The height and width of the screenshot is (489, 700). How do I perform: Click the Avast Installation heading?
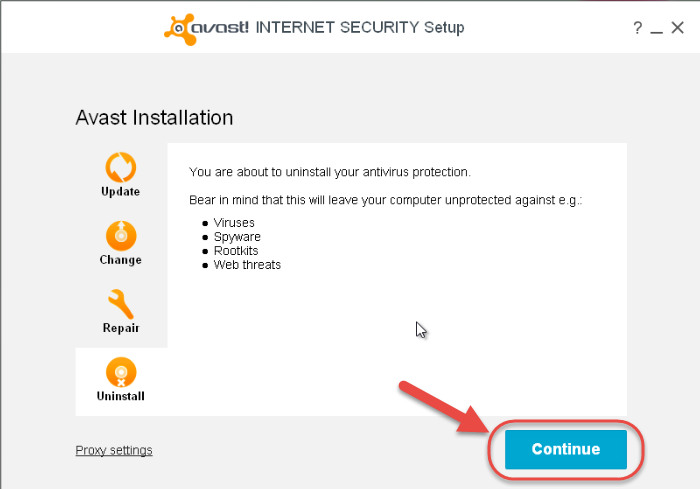154,118
